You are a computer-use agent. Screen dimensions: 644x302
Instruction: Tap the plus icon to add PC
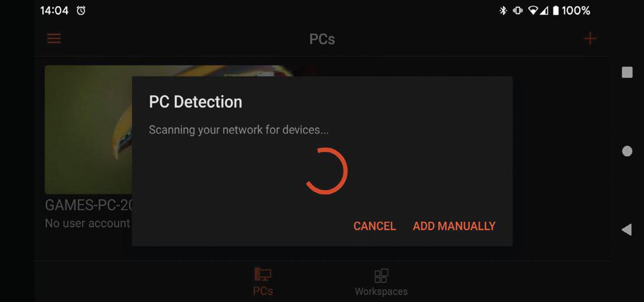pos(590,39)
